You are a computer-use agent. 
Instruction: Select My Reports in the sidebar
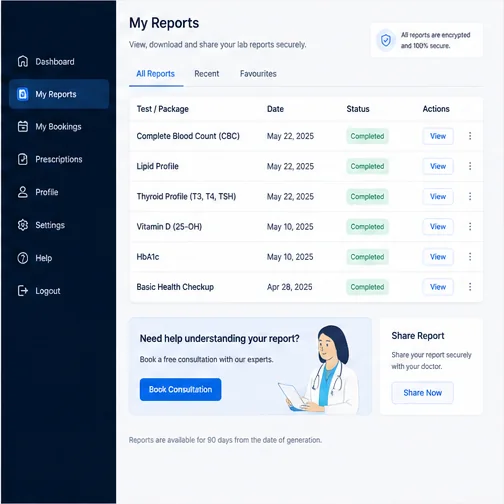pos(59,94)
